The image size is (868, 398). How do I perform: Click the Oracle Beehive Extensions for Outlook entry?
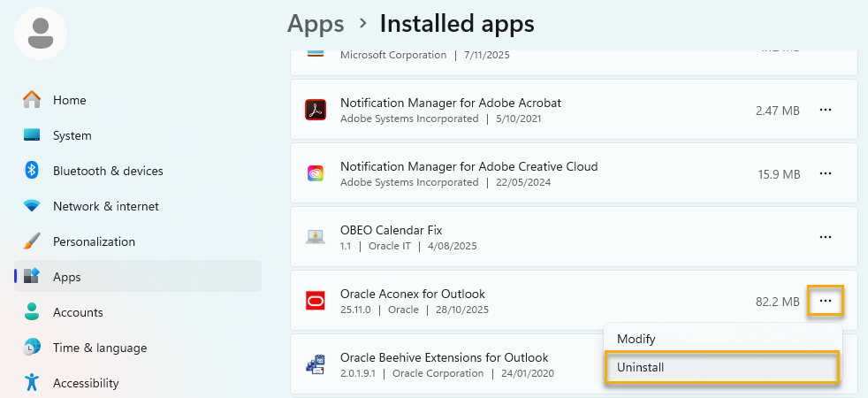(x=444, y=358)
